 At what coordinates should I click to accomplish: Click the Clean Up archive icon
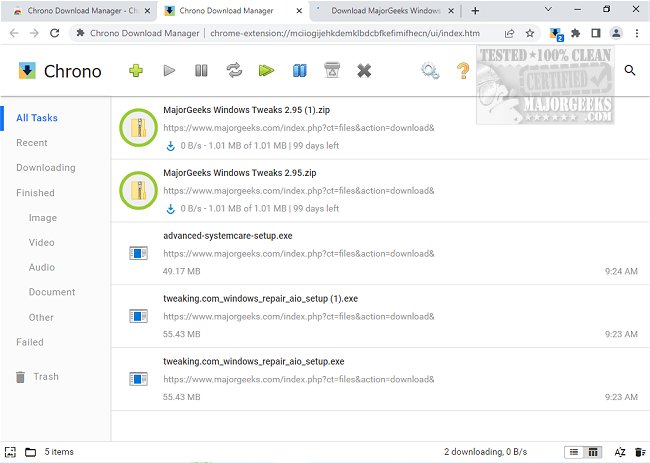click(331, 71)
